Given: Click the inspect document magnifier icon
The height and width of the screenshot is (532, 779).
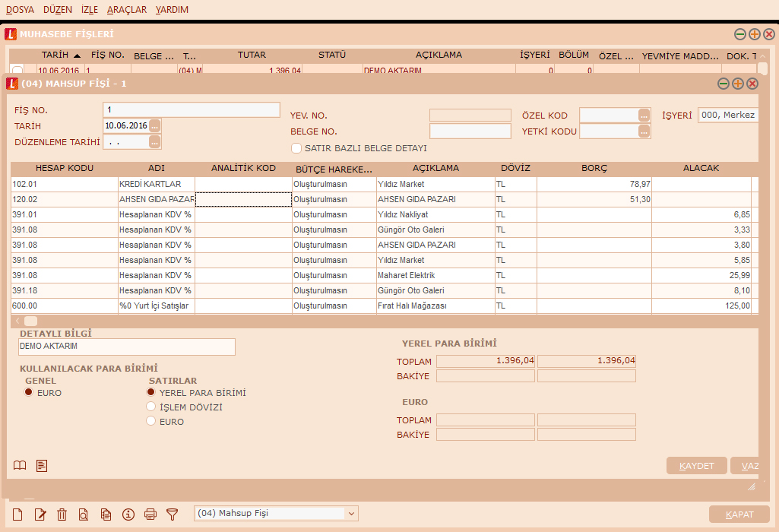Looking at the screenshot, I should [84, 514].
